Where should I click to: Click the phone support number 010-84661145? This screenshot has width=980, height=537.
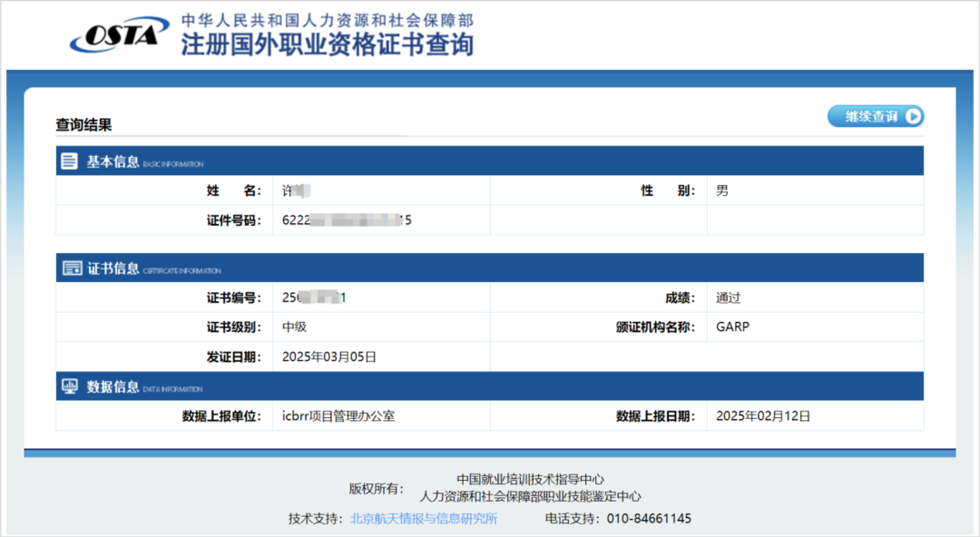coord(649,519)
